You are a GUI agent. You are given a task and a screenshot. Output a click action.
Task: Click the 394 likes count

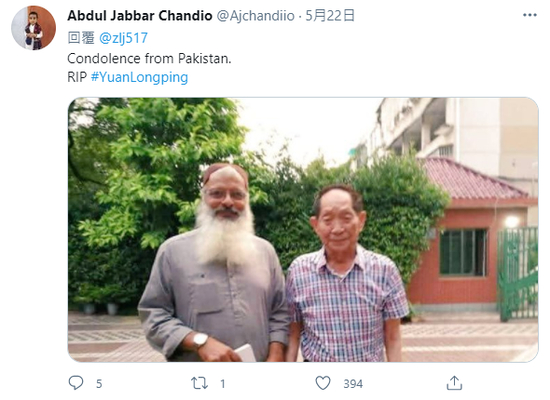(353, 384)
